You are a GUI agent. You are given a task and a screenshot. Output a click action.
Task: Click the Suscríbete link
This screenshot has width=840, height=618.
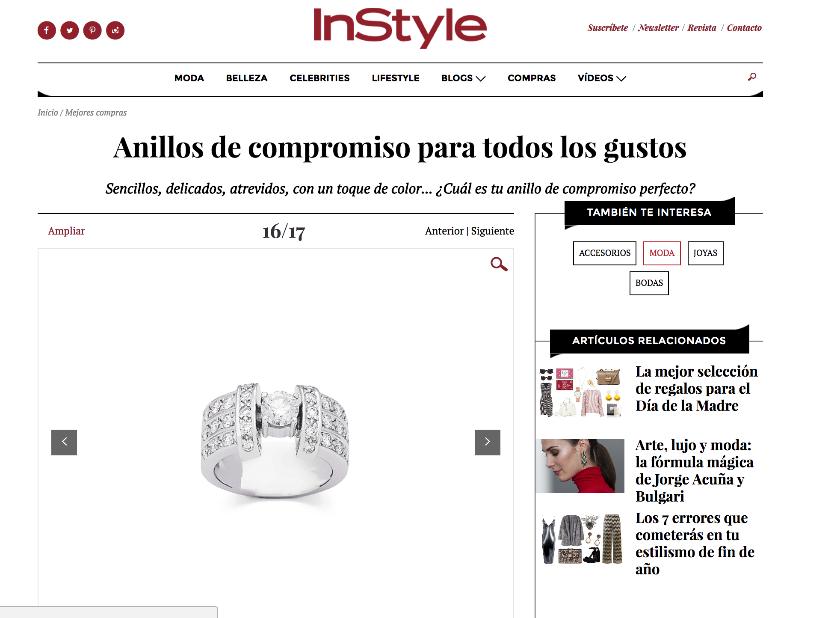tap(607, 28)
